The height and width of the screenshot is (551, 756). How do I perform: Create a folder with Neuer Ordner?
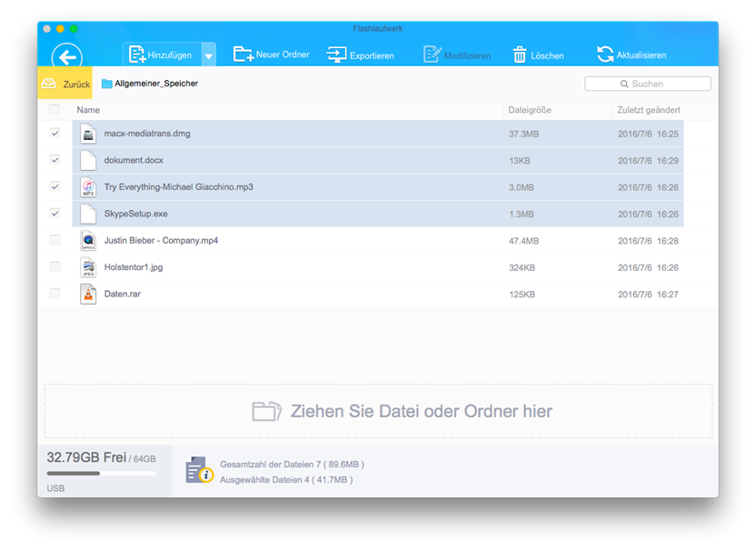point(272,55)
